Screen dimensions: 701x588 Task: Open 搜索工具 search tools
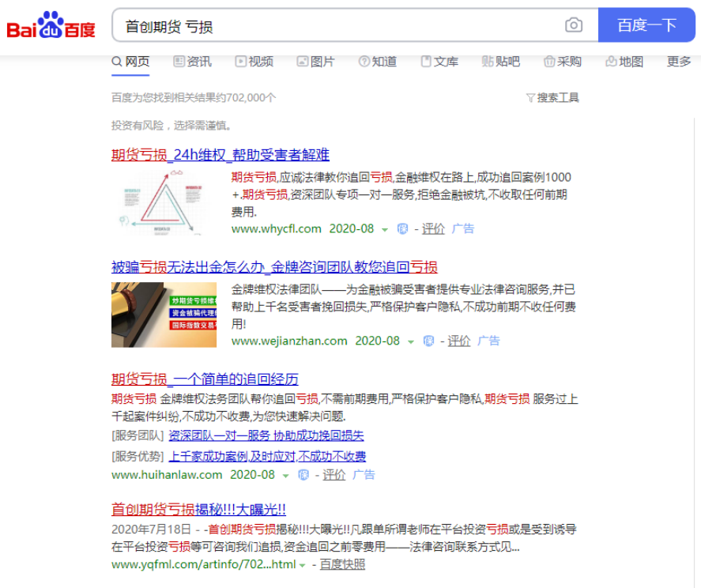557,97
